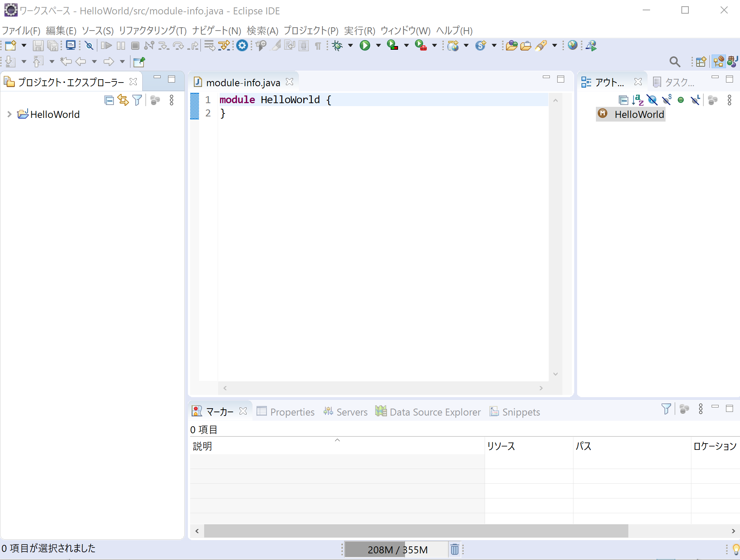This screenshot has width=740, height=560.
Task: Toggle Link with Editor in Project Explorer
Action: point(123,100)
